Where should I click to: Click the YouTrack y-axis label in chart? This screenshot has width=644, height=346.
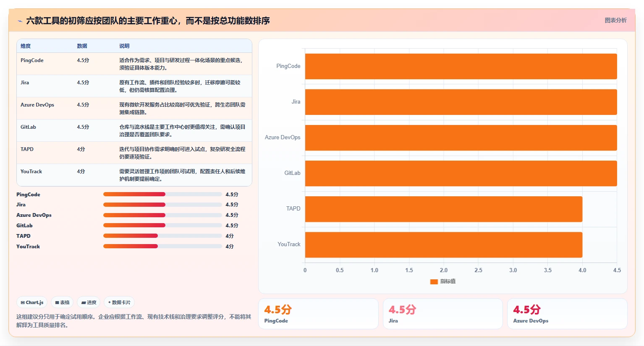[x=289, y=245]
